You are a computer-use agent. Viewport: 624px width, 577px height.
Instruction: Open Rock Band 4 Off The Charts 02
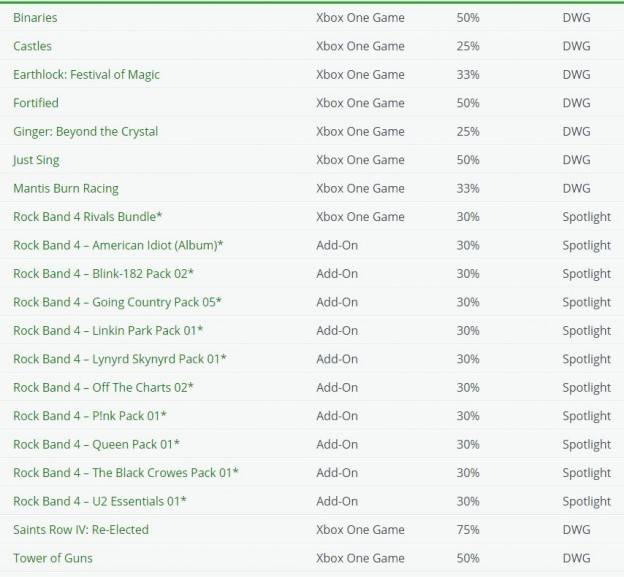click(x=103, y=388)
